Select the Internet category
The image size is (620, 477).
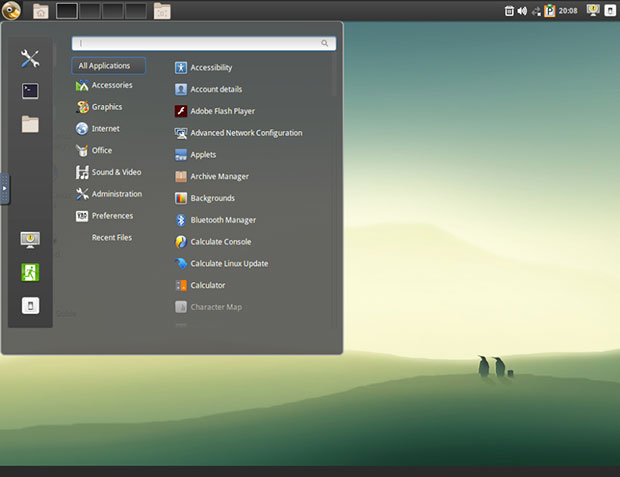pyautogui.click(x=98, y=129)
